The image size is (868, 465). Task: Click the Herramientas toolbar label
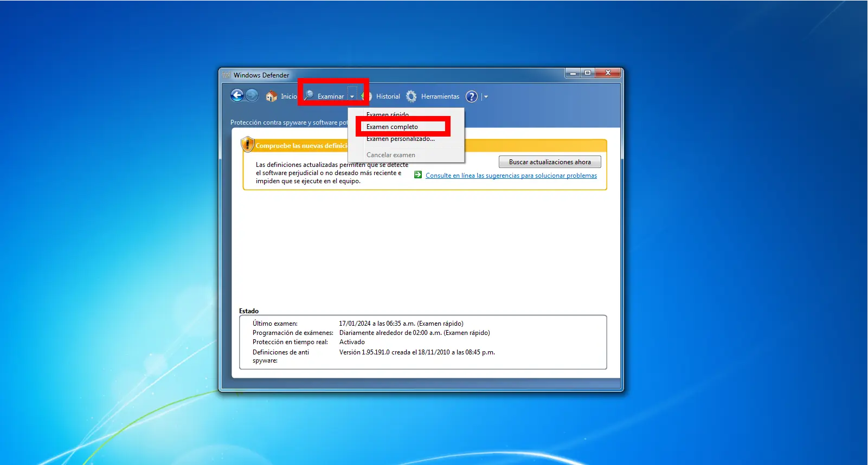(440, 96)
